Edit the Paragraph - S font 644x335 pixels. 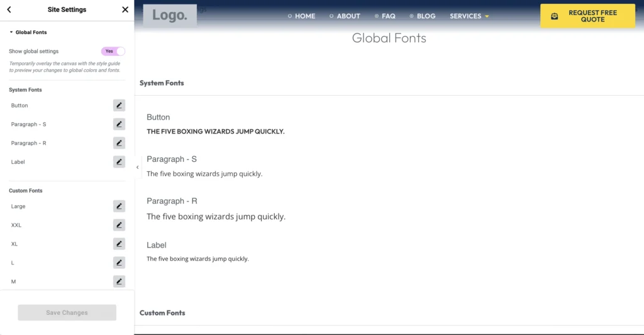click(119, 124)
